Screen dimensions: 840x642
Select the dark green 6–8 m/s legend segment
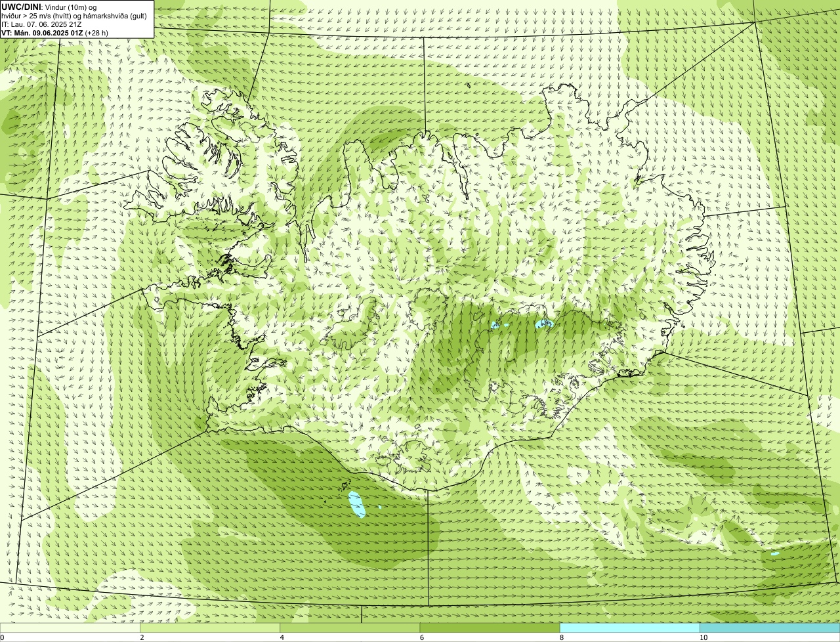click(x=490, y=628)
